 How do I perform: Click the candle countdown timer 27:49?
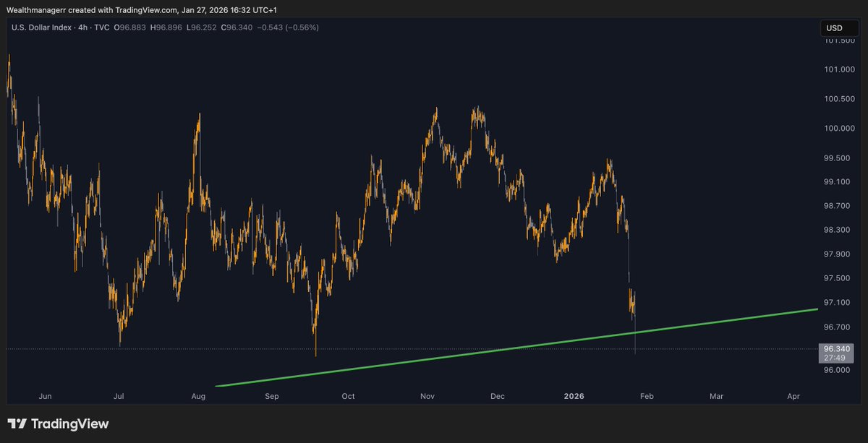click(x=835, y=358)
